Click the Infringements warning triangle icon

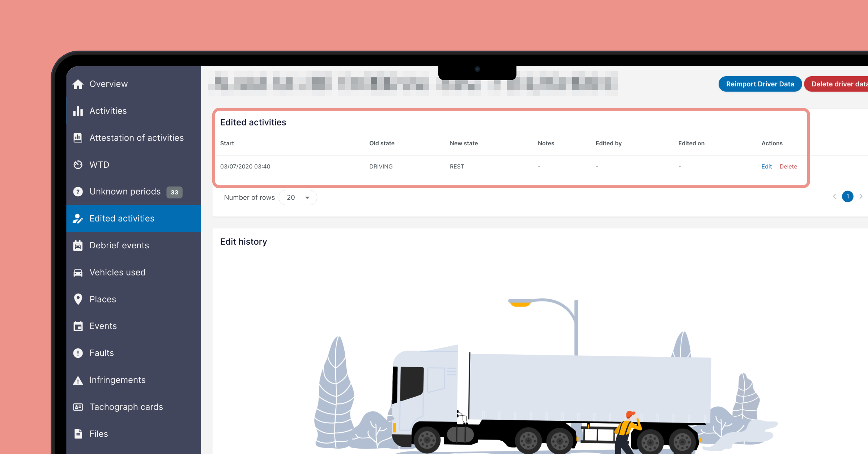pyautogui.click(x=78, y=380)
